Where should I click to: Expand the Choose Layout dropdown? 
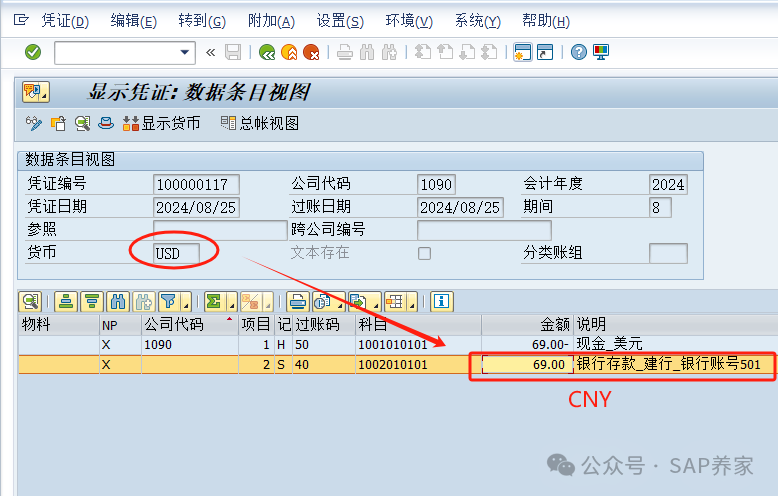pyautogui.click(x=412, y=302)
